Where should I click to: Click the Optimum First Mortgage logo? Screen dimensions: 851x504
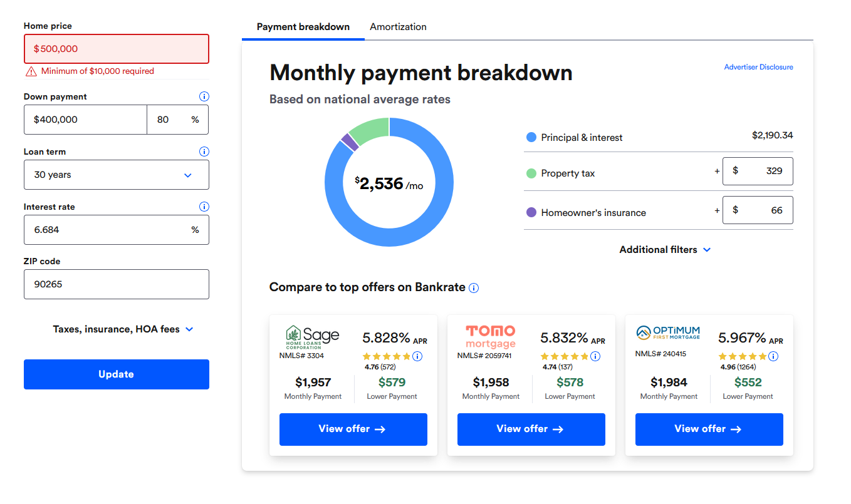668,332
